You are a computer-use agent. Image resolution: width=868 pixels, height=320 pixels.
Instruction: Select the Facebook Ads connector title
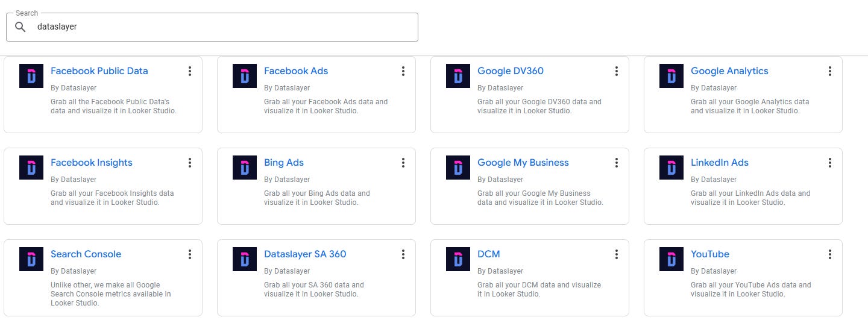click(x=296, y=71)
